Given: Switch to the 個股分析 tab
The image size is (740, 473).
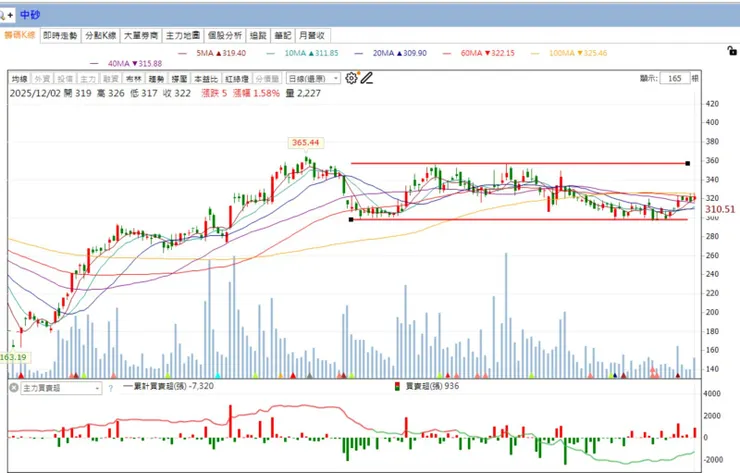Looking at the screenshot, I should coord(225,35).
